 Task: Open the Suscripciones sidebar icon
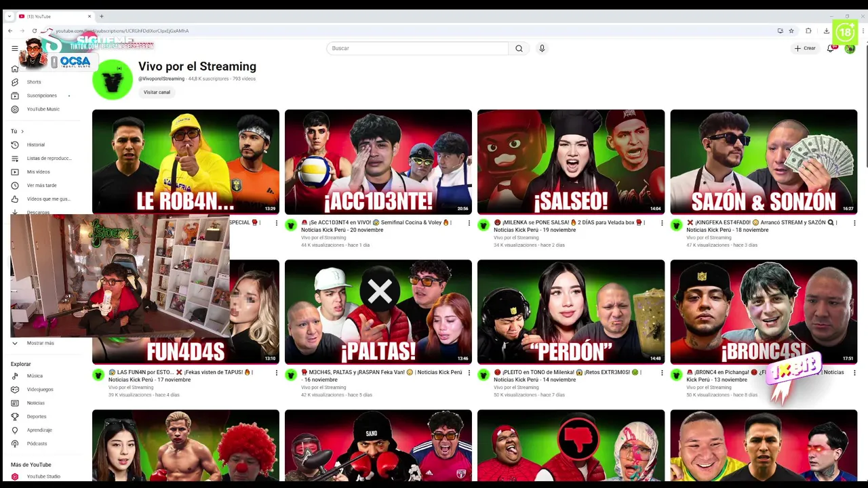click(14, 96)
